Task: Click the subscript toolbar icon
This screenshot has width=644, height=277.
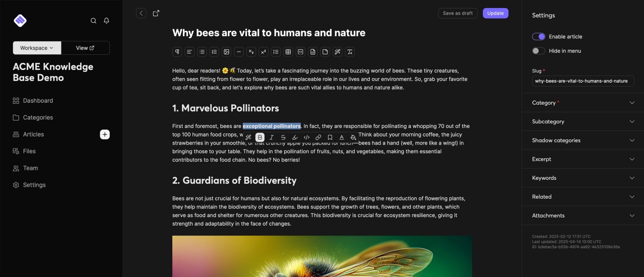Action: pos(251,52)
